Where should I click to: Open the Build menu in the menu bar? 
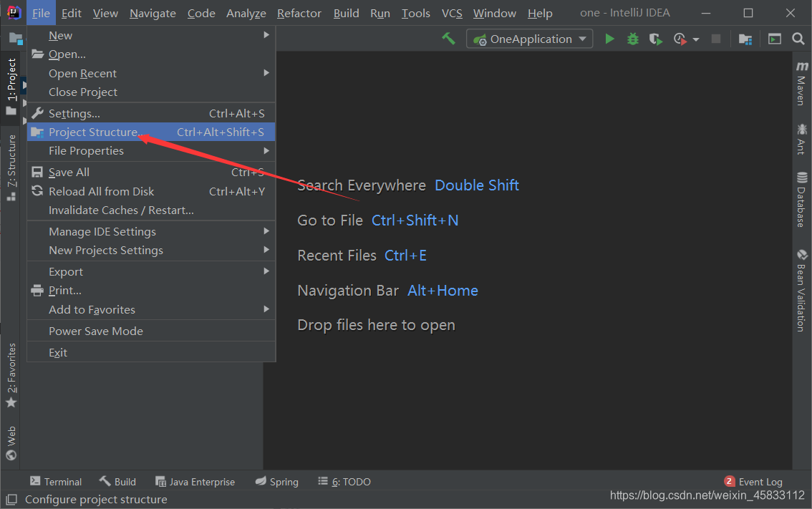tap(346, 13)
